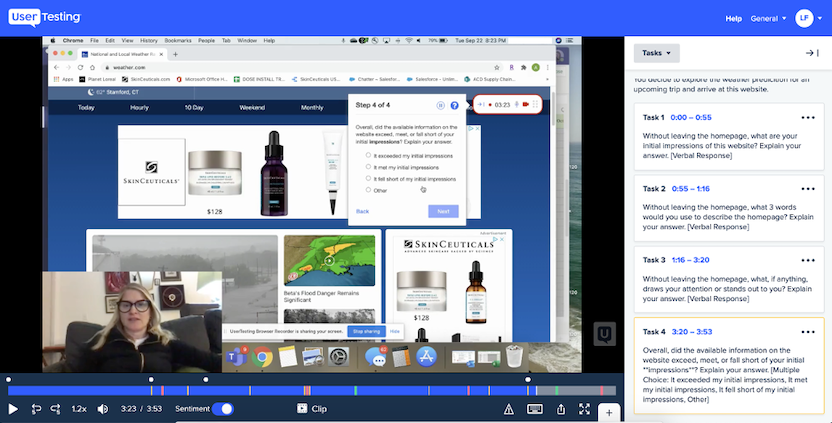Create a Clip from the video

point(311,409)
